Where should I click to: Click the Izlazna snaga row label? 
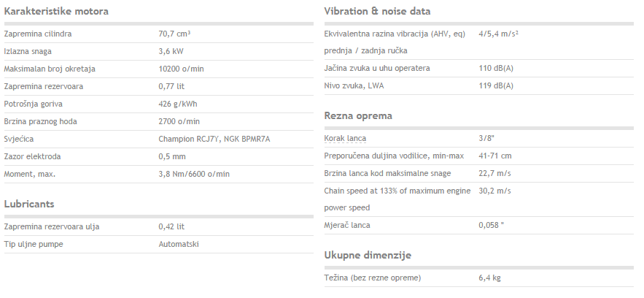(28, 51)
